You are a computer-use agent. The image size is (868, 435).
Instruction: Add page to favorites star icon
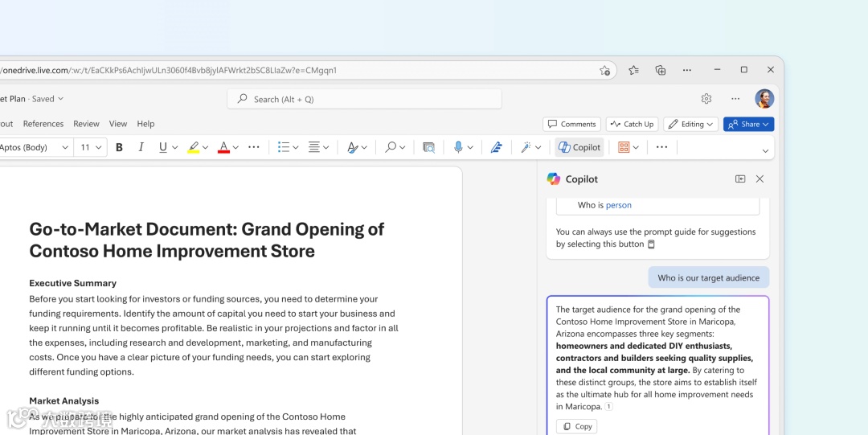(x=605, y=71)
